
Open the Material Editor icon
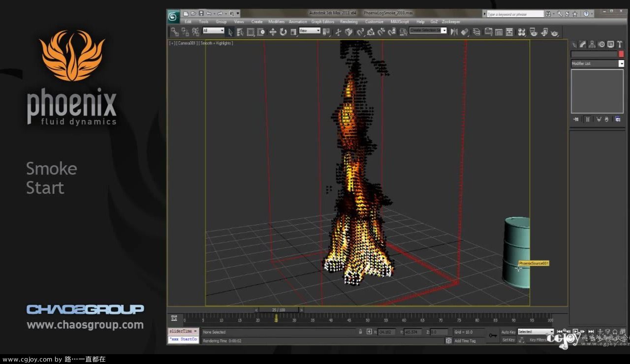(521, 32)
